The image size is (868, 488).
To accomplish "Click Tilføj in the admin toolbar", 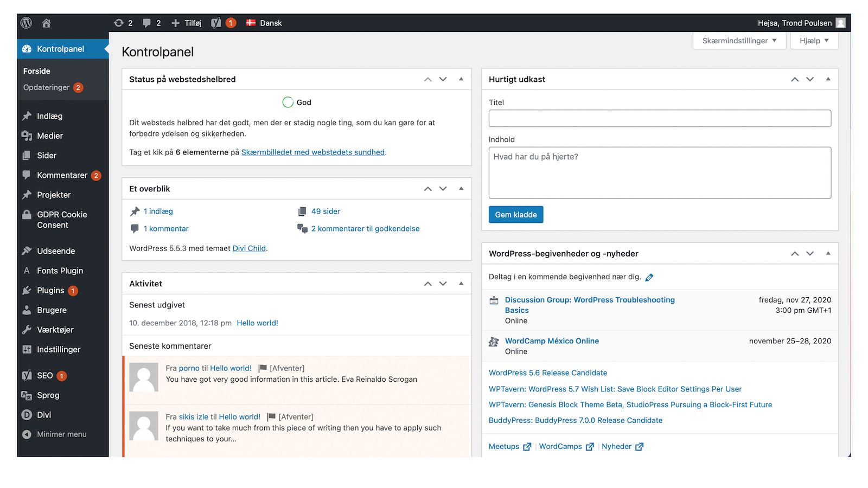I will point(186,23).
